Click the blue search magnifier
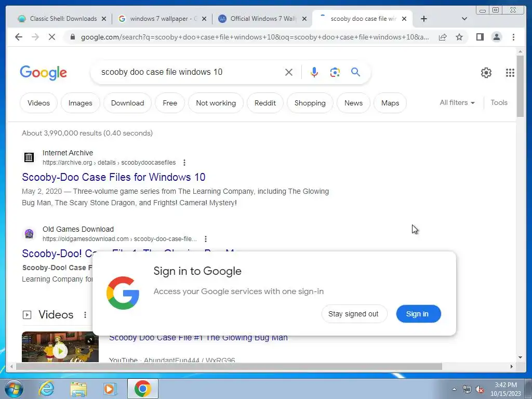 click(355, 72)
